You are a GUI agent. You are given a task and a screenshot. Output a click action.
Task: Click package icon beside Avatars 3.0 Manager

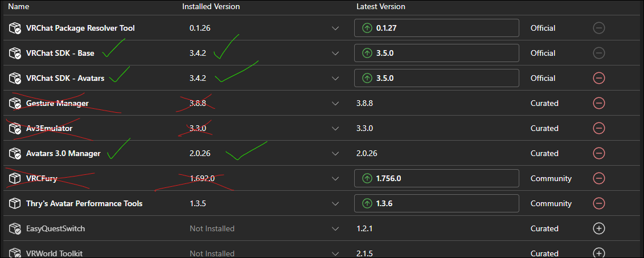tap(15, 153)
